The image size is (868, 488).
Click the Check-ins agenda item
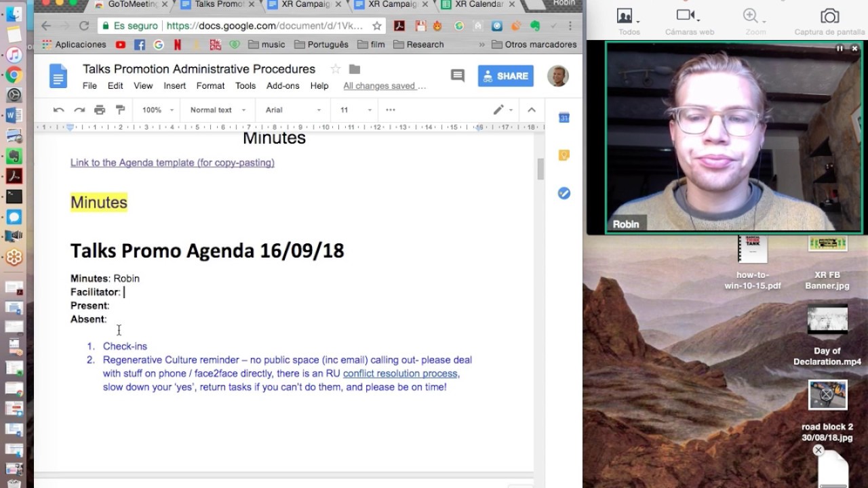tap(125, 346)
